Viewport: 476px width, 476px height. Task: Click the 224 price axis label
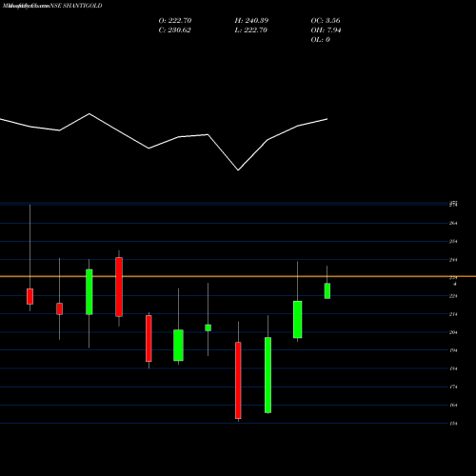point(453,296)
